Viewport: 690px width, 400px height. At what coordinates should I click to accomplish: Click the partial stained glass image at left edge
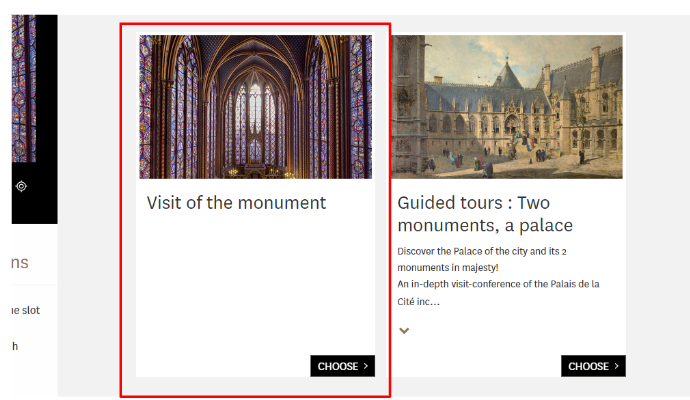(x=24, y=88)
